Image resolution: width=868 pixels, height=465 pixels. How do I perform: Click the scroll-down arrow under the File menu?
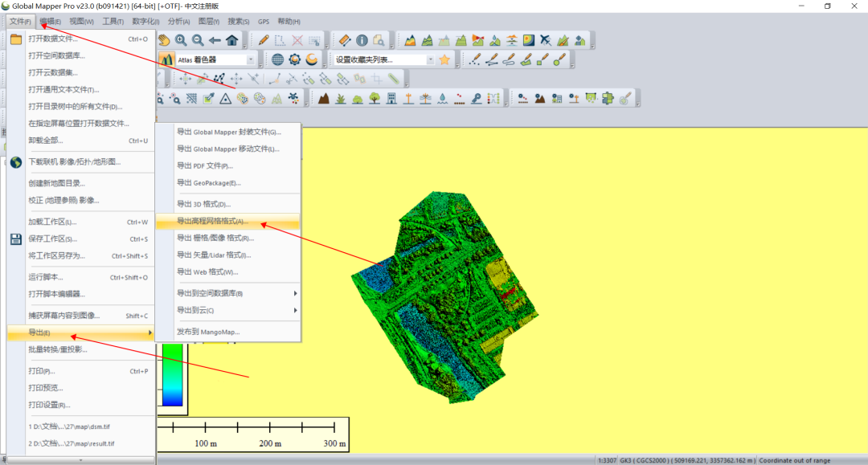81,460
